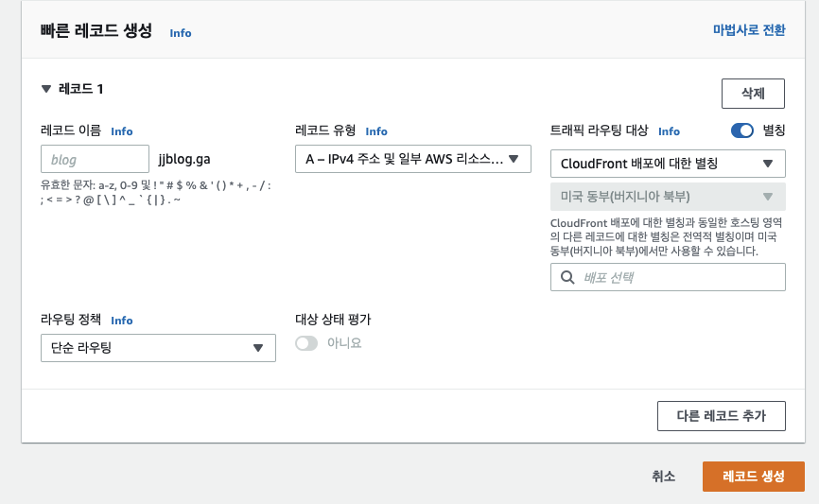Open the 단순 라우팅 policy dropdown
The height and width of the screenshot is (504, 819).
tap(158, 348)
